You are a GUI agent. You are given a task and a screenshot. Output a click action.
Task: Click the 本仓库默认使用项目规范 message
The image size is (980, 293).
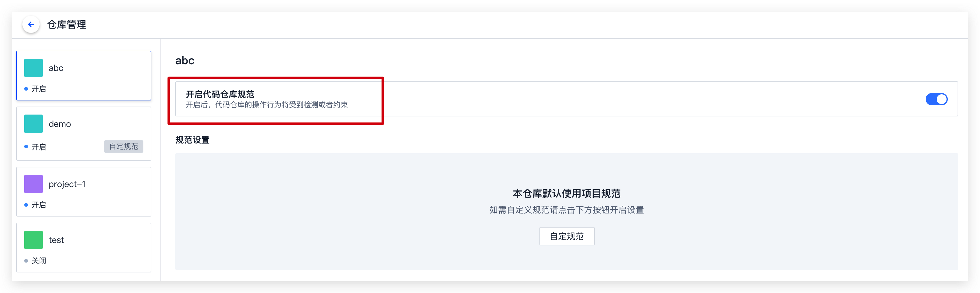[566, 194]
